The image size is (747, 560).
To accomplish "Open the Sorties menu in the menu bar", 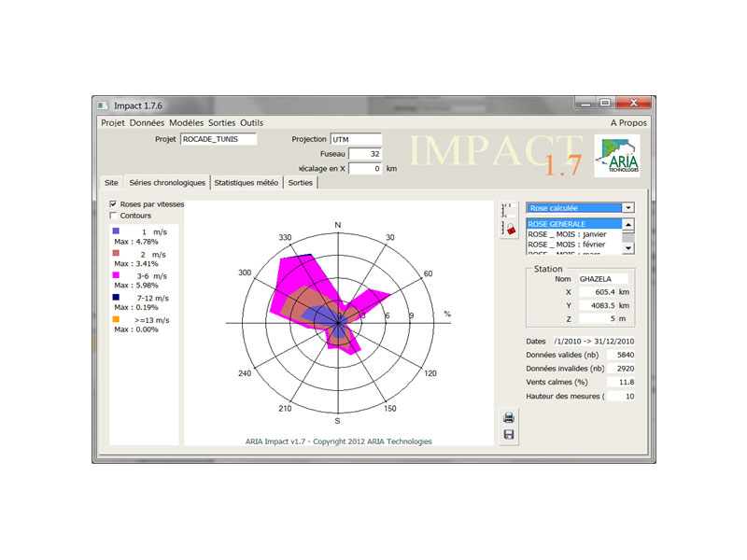I will coord(221,123).
